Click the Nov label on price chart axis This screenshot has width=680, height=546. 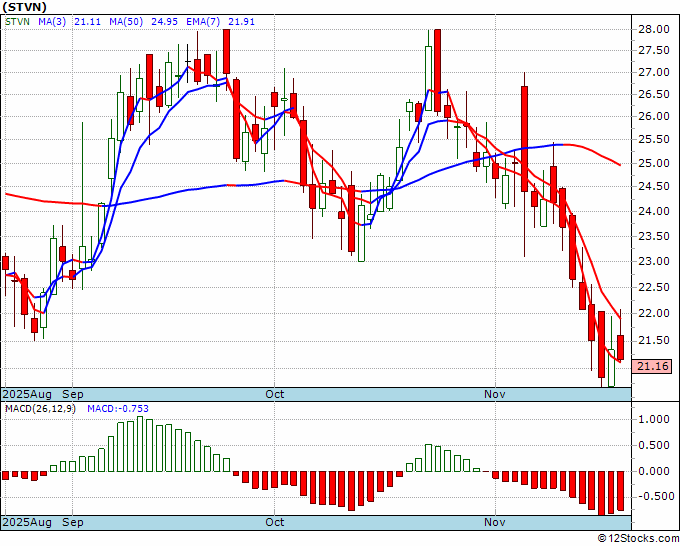495,394
